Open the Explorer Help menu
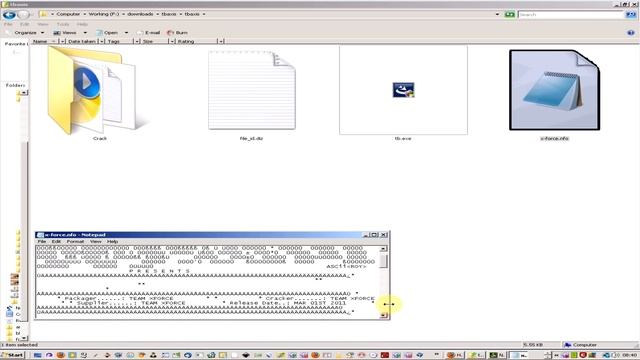The width and height of the screenshot is (640, 360). 82,24
